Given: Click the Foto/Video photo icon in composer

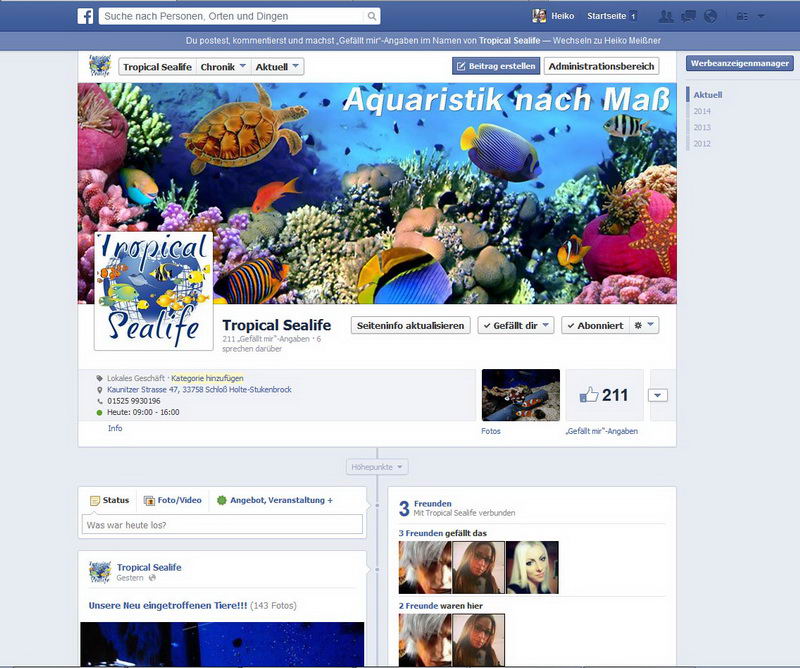Looking at the screenshot, I should pos(149,501).
